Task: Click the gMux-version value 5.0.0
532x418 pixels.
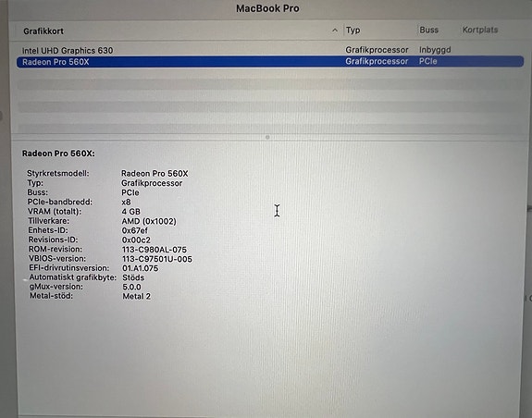Action: 131,287
